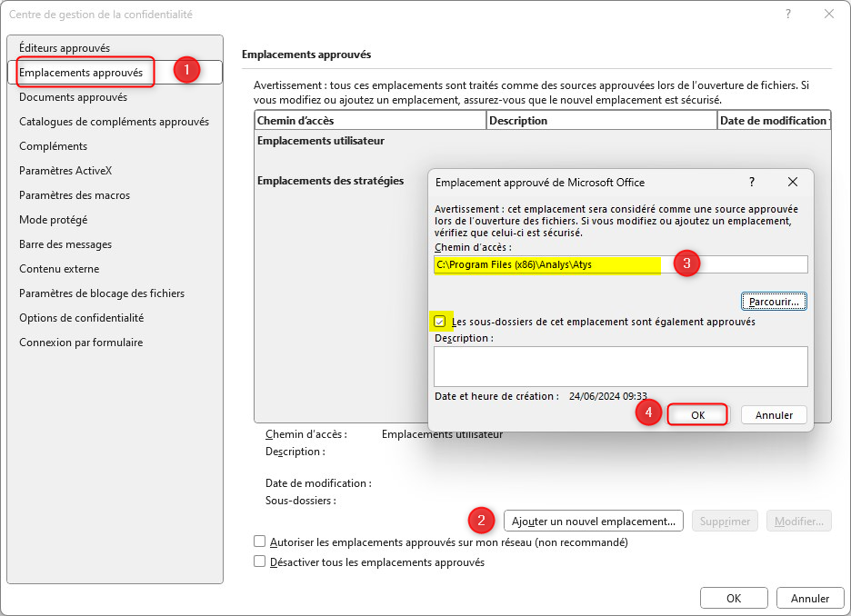Open Paramètres ActiveX category
Image resolution: width=851 pixels, height=616 pixels.
pyautogui.click(x=65, y=170)
